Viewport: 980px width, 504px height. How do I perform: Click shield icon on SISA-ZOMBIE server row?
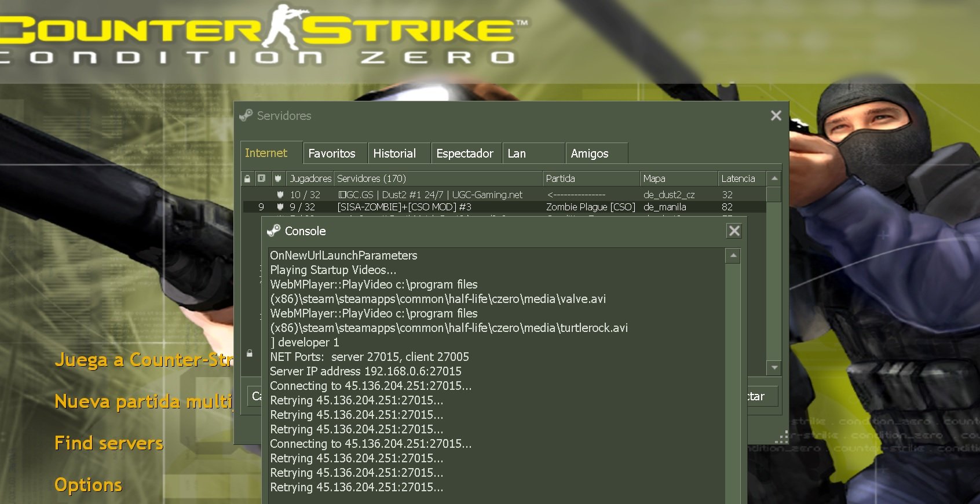pyautogui.click(x=280, y=207)
